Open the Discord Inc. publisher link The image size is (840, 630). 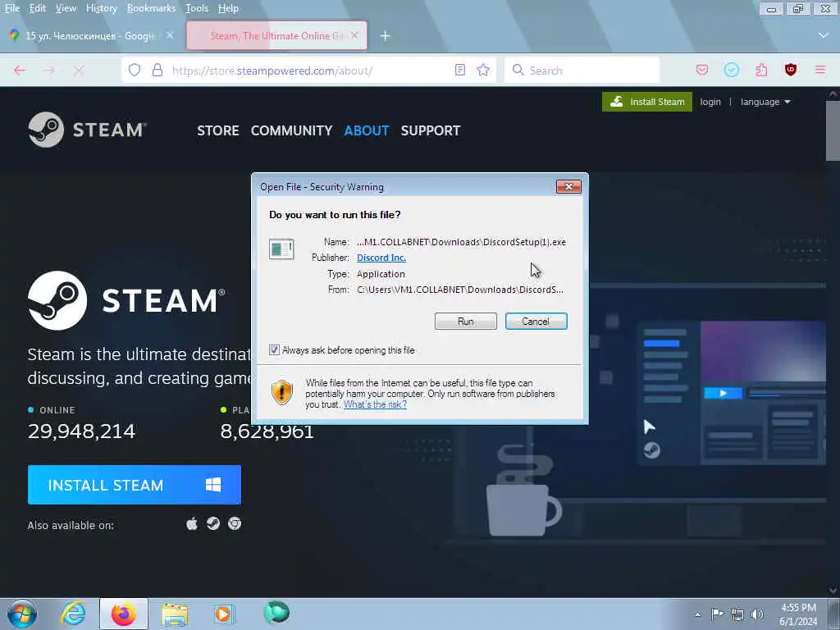click(x=381, y=257)
